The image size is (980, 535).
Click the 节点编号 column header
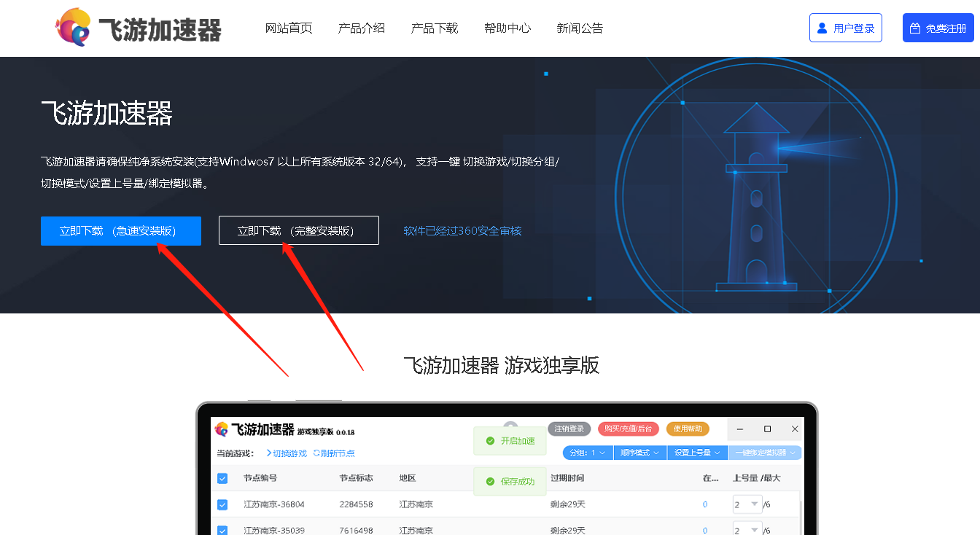[x=260, y=478]
